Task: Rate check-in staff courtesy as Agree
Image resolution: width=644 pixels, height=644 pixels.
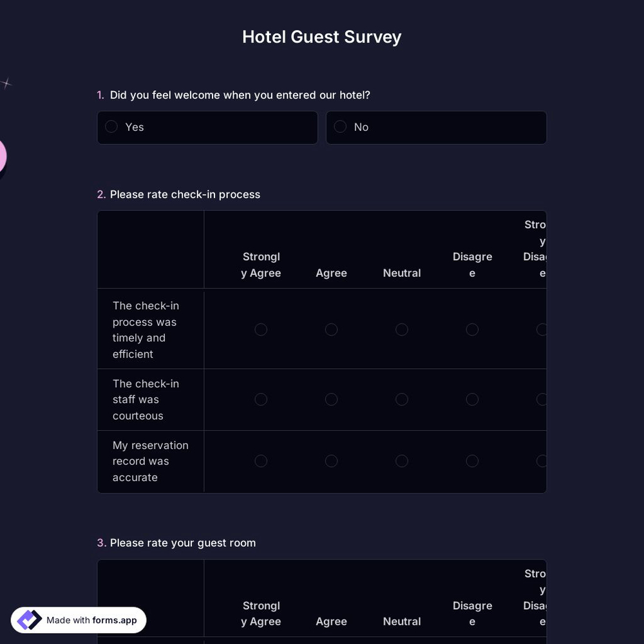Action: click(x=331, y=399)
